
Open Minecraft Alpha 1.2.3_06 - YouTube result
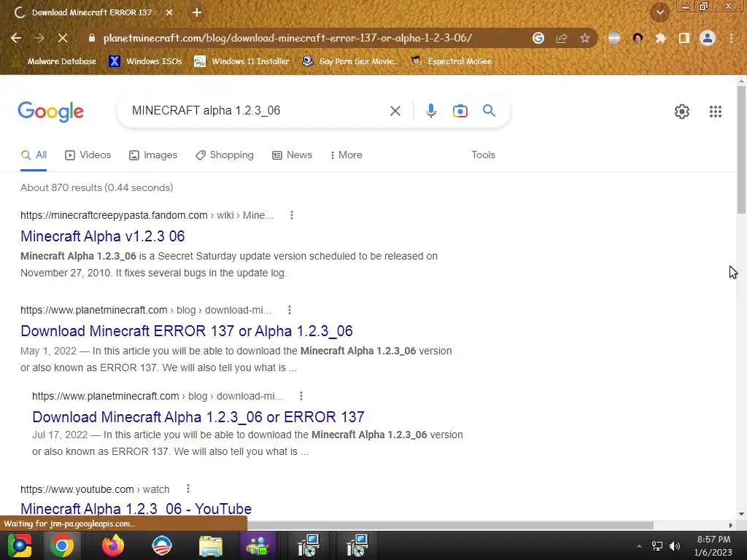click(136, 508)
